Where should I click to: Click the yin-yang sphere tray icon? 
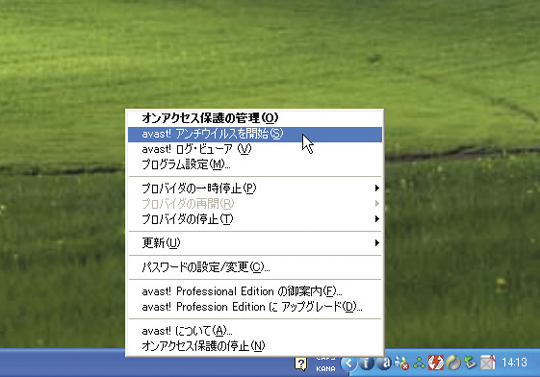coord(453,363)
